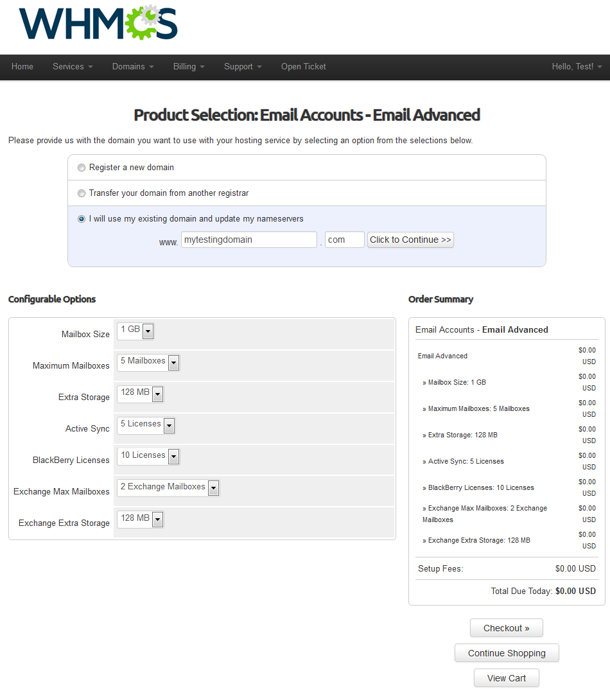Viewport: 610px width, 700px height.
Task: Click » Extra Storage: 128 MB summary line
Action: pyautogui.click(x=460, y=435)
